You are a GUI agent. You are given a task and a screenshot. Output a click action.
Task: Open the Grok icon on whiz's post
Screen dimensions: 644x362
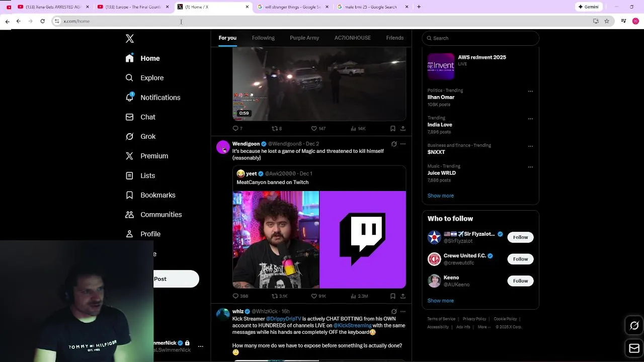tap(394, 311)
